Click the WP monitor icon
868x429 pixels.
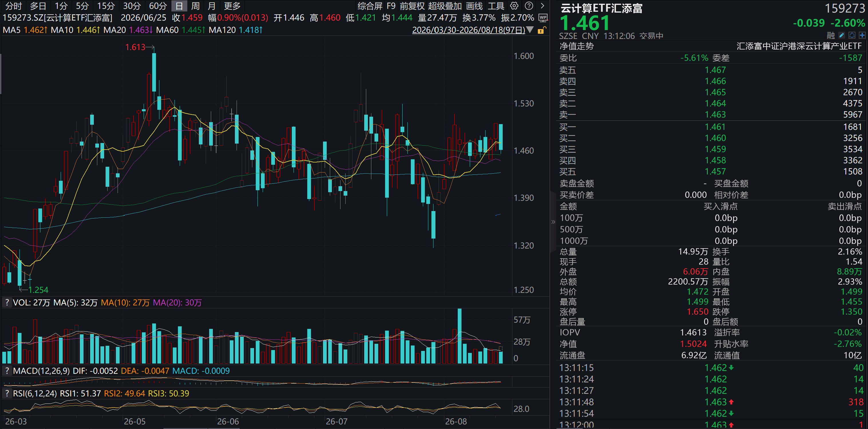(543, 17)
